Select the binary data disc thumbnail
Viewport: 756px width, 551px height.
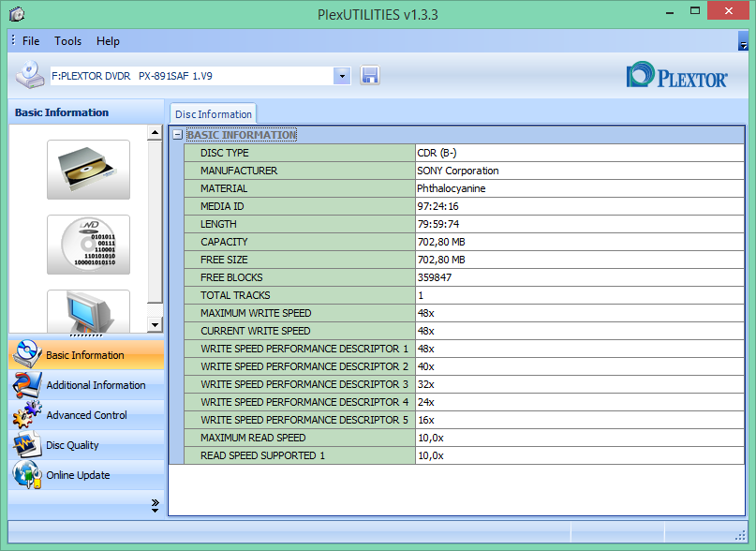coord(88,245)
